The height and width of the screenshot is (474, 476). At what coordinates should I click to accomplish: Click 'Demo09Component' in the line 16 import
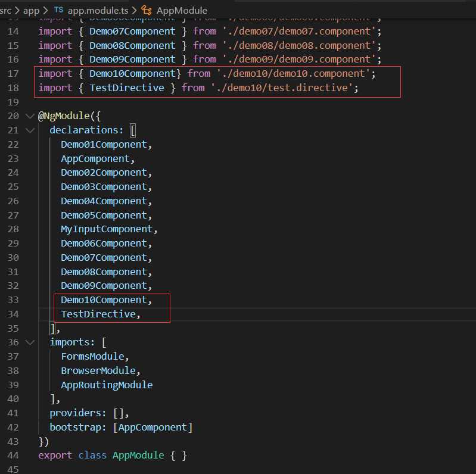pos(133,60)
